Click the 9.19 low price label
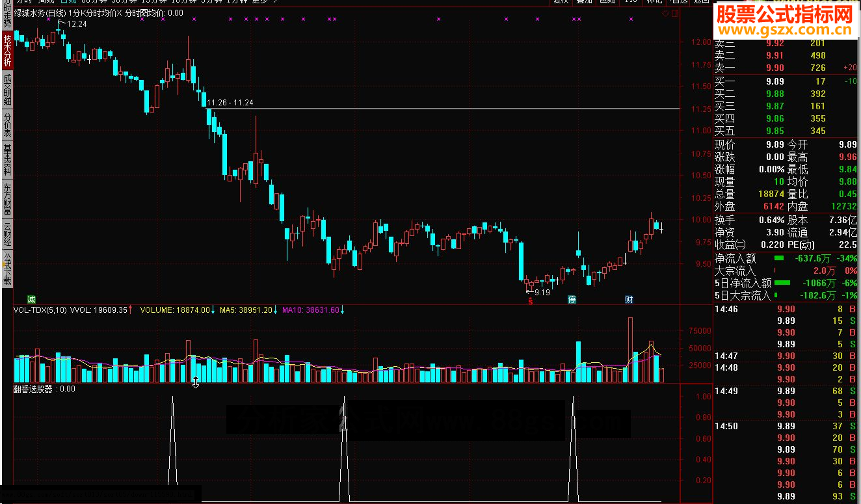Image resolution: width=861 pixels, height=504 pixels. (542, 293)
